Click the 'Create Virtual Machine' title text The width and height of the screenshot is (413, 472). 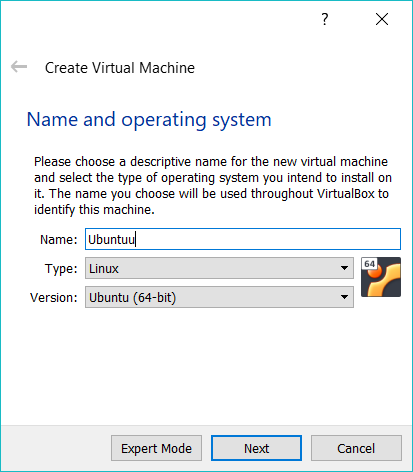pyautogui.click(x=120, y=68)
